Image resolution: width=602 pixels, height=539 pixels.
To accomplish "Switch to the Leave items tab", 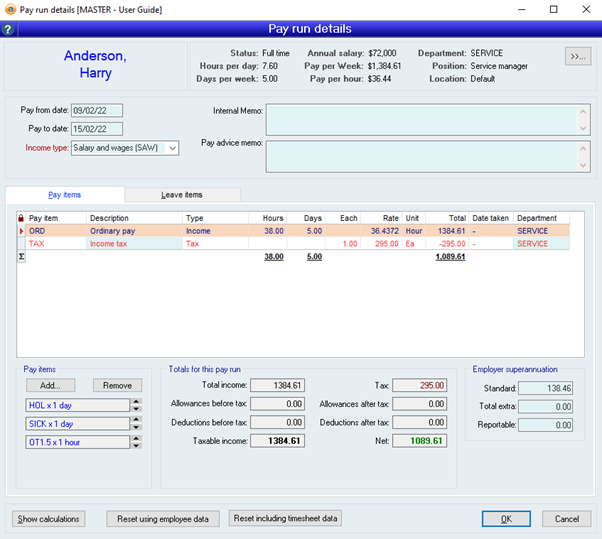I will click(x=182, y=194).
